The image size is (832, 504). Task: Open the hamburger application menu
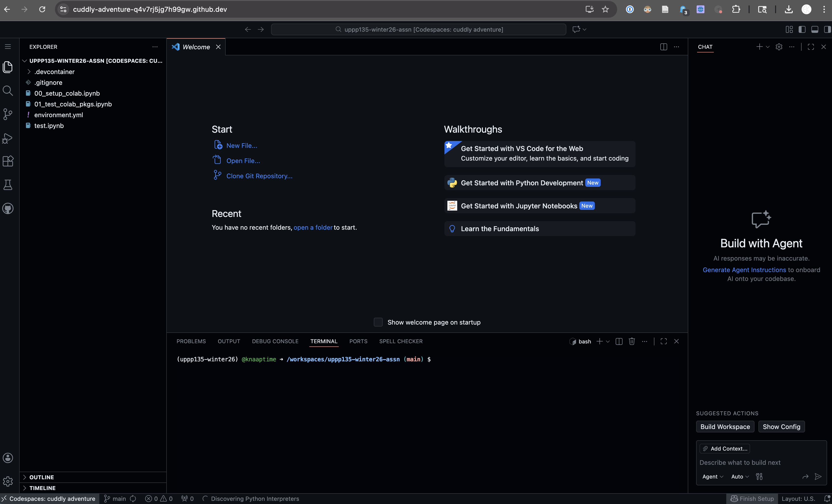tap(8, 47)
